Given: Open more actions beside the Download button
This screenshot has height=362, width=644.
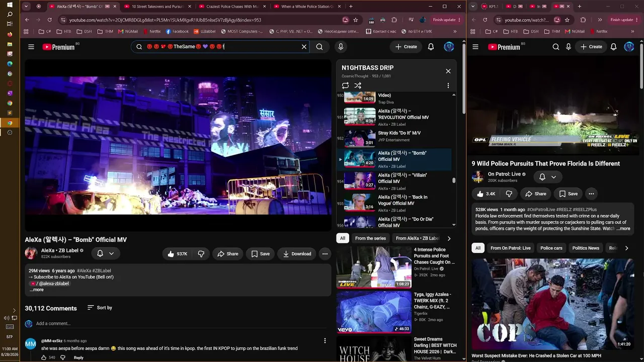Looking at the screenshot, I should coord(325,254).
